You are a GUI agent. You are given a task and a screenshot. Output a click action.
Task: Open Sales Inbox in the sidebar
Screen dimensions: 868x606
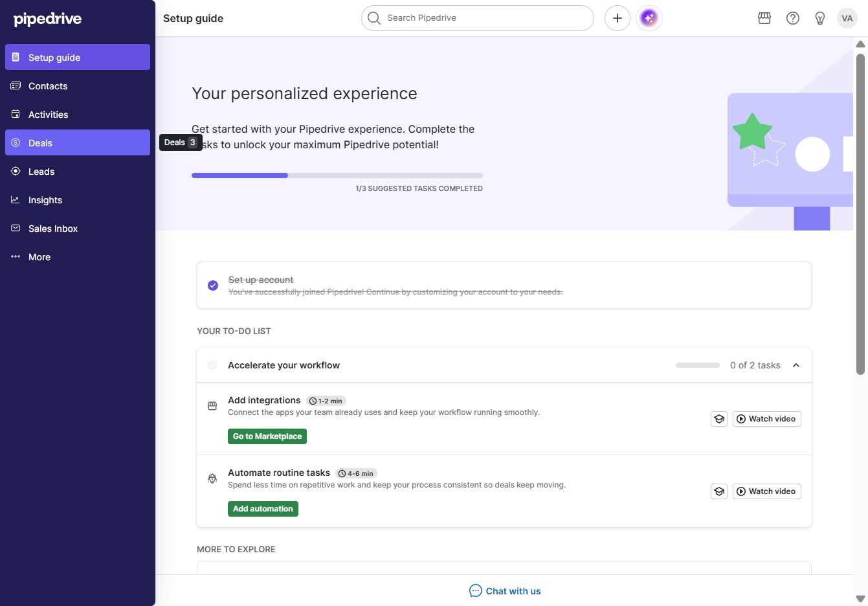[x=78, y=228]
